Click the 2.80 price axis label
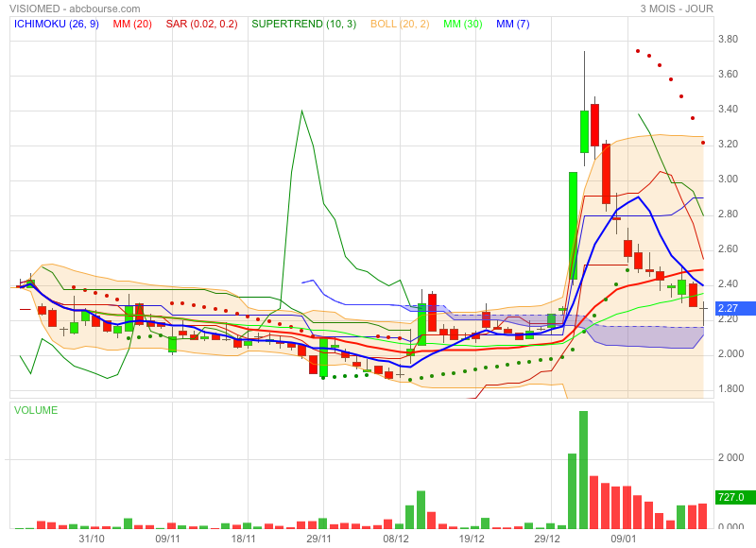 point(728,214)
